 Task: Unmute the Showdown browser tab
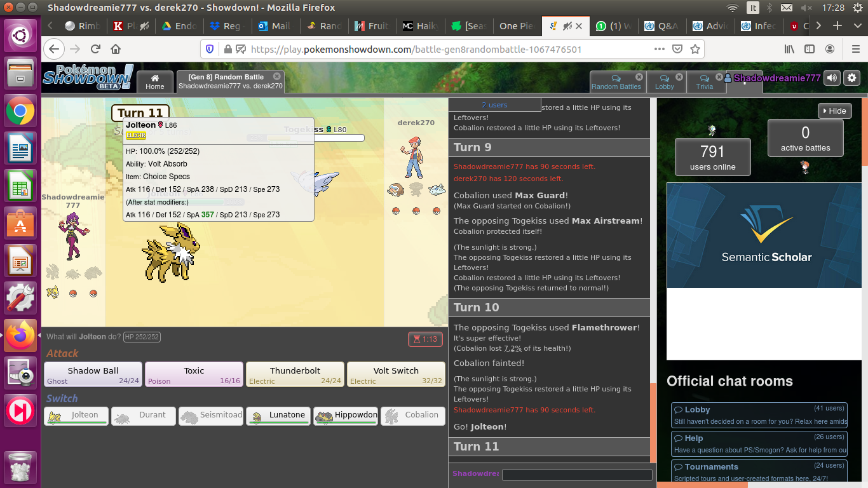coord(568,26)
